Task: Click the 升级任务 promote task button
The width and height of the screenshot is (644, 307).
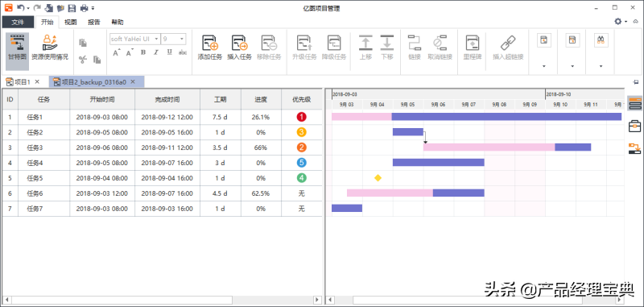Action: pos(304,48)
